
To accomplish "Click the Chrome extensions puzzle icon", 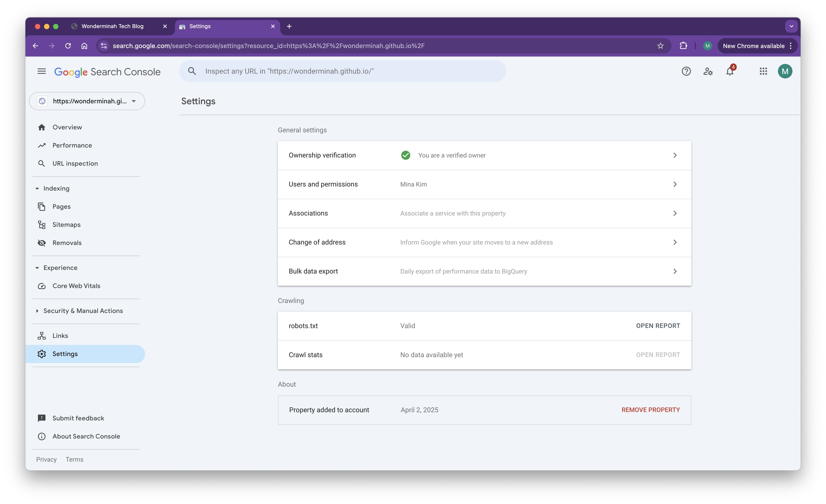I will point(683,46).
